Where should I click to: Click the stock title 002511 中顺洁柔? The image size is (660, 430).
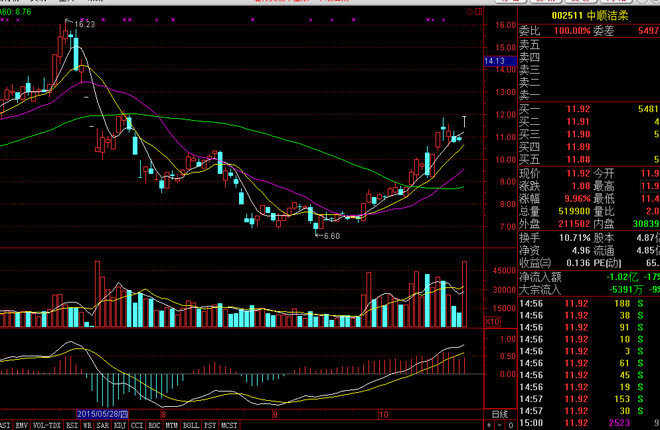[x=590, y=16]
